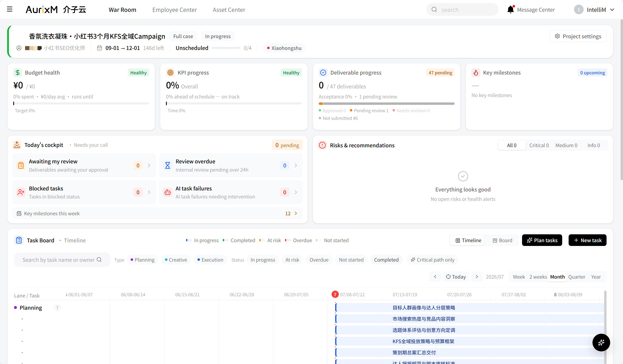Screen dimensions: 623x364
Task: Click the Deliverable progress bar
Action: [386, 104]
